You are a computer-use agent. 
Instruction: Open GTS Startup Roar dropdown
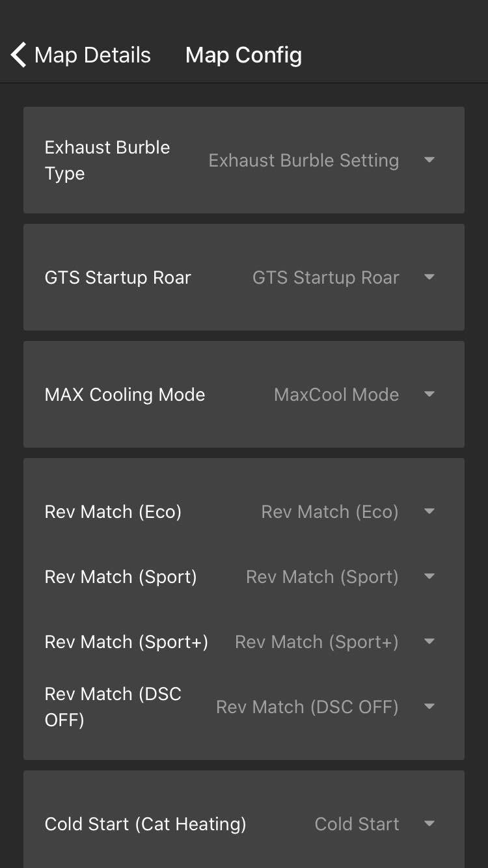[x=325, y=278]
